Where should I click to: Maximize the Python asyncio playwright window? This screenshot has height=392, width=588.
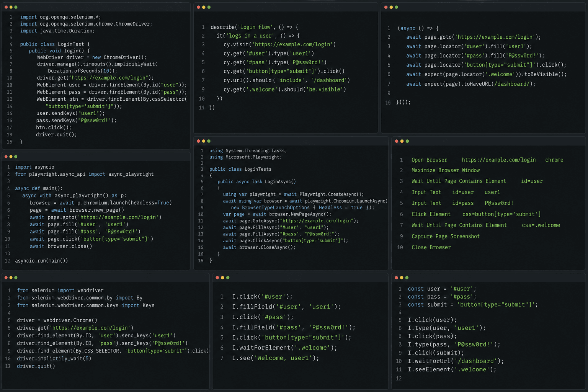pos(16,157)
